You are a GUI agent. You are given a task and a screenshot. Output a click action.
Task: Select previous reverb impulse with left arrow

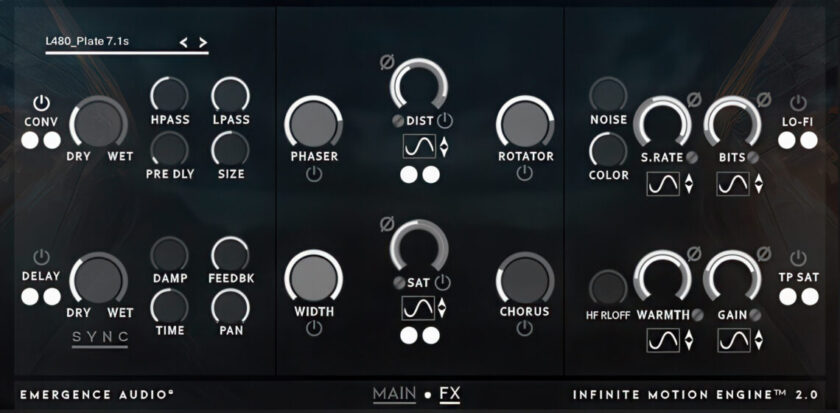point(183,43)
